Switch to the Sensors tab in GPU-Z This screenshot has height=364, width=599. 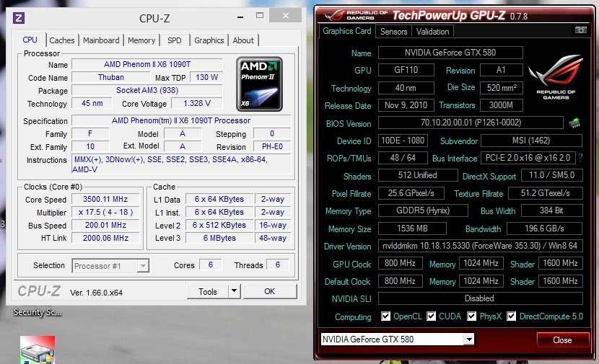tap(393, 32)
